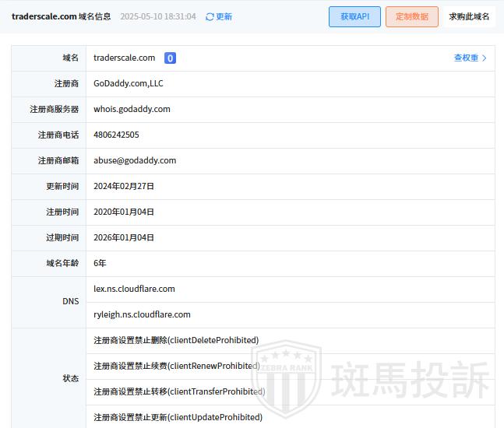This screenshot has height=428, width=504.
Task: Click the traderscale.com 域名信息 page title
Action: (61, 16)
